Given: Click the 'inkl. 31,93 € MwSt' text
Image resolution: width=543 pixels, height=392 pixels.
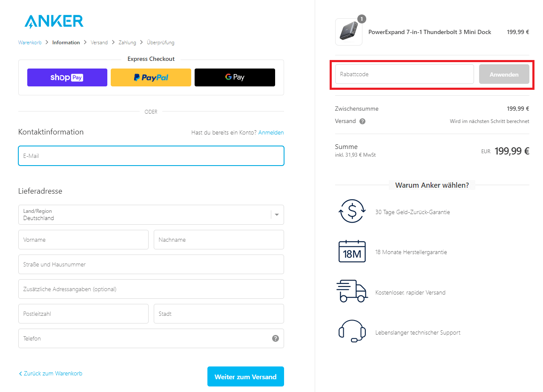Looking at the screenshot, I should 355,155.
